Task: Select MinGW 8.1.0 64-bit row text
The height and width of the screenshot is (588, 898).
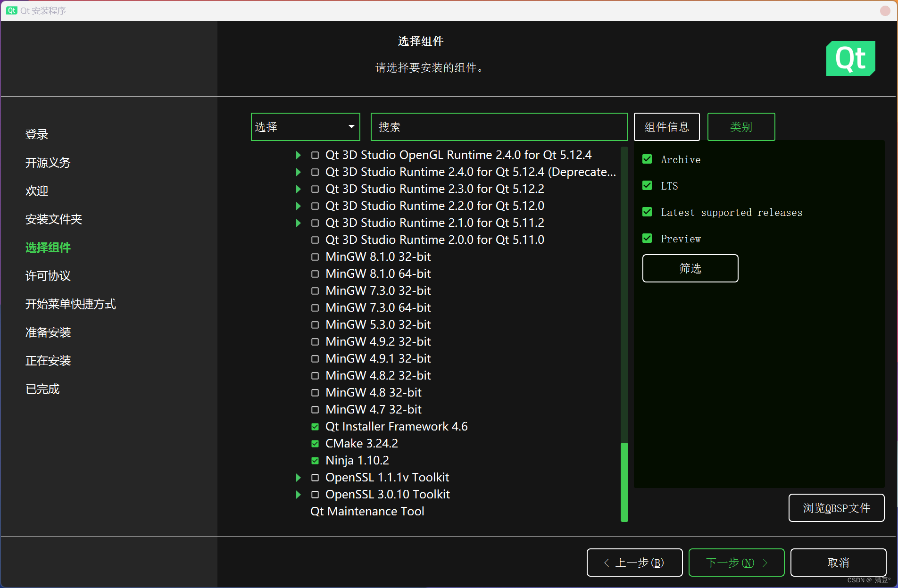Action: tap(378, 274)
